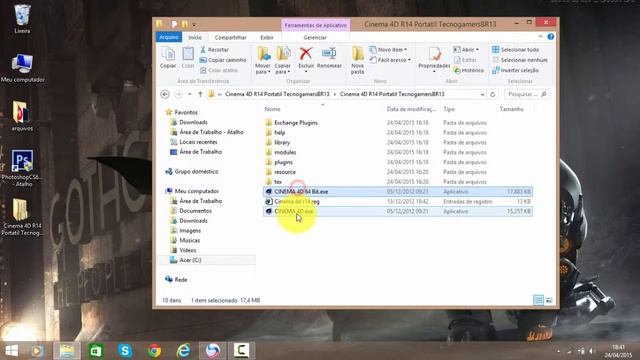
Task: Click Colar atalho in the ribbon
Action: [219, 70]
